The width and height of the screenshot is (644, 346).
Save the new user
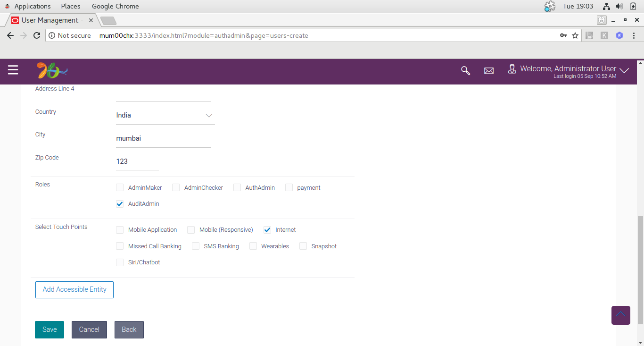tap(50, 329)
